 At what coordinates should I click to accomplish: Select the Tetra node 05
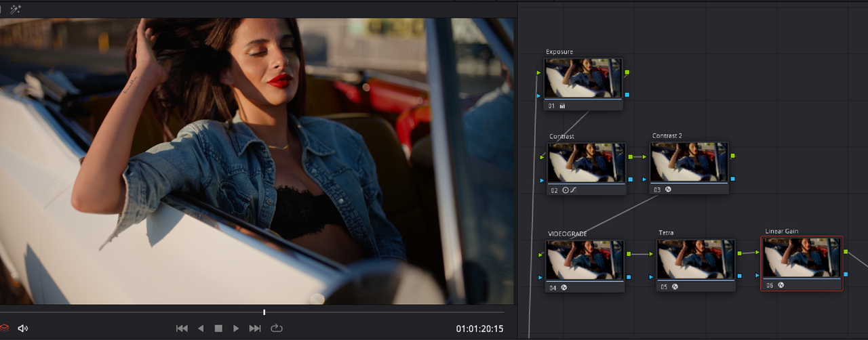click(x=696, y=265)
